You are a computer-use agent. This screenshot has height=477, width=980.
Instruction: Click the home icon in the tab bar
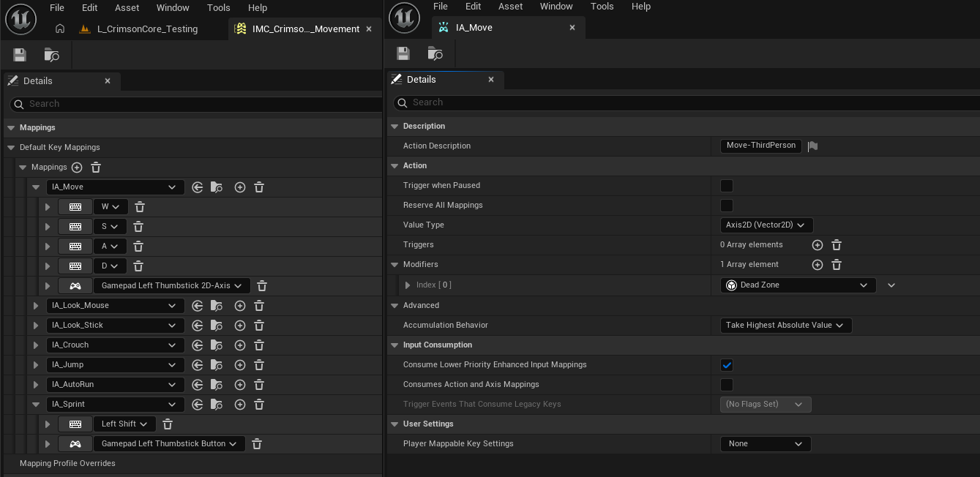coord(60,29)
